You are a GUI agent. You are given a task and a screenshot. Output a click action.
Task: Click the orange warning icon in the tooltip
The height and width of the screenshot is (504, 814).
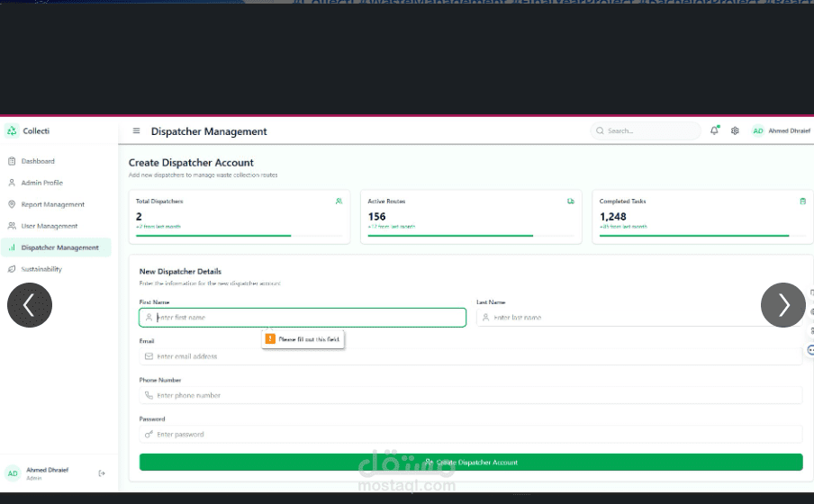[x=270, y=339]
